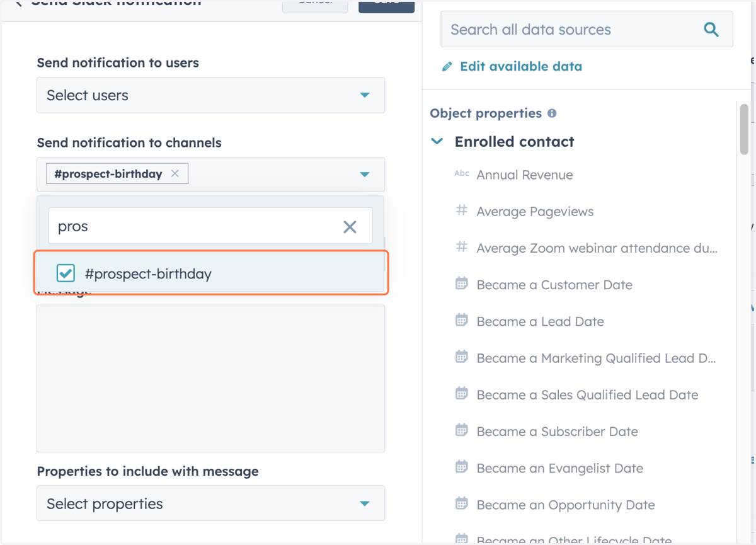Image resolution: width=756 pixels, height=545 pixels.
Task: Click the number icon beside Average Zoom webinar attendance
Action: (462, 247)
